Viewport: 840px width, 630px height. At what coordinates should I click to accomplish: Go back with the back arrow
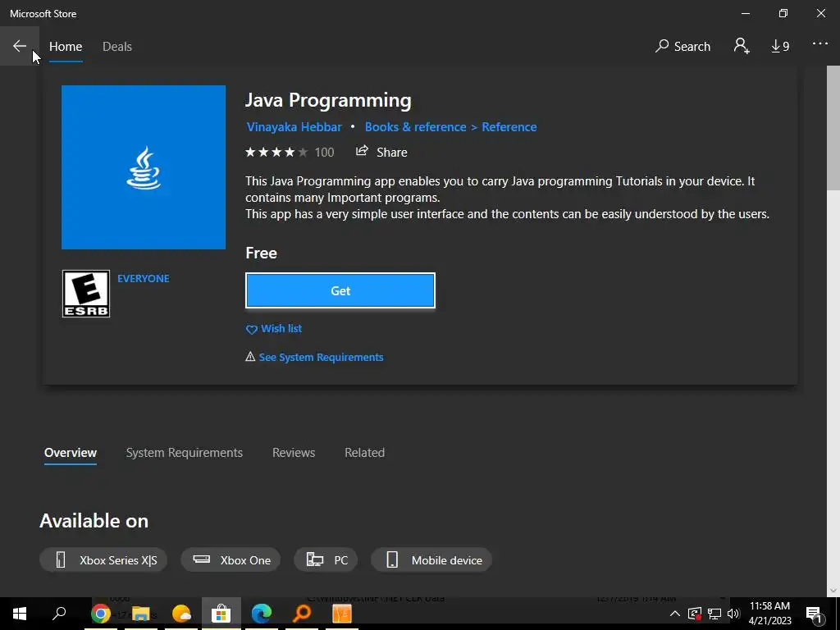click(20, 46)
